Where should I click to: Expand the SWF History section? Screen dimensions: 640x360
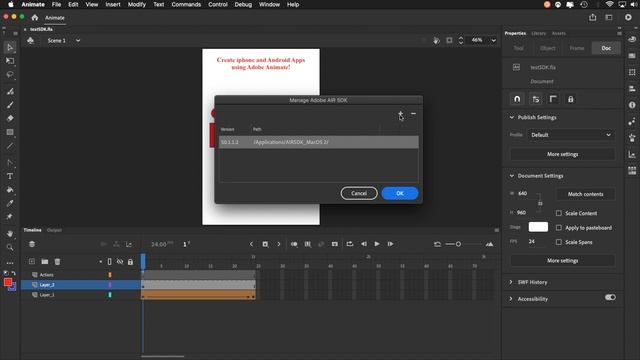511,282
